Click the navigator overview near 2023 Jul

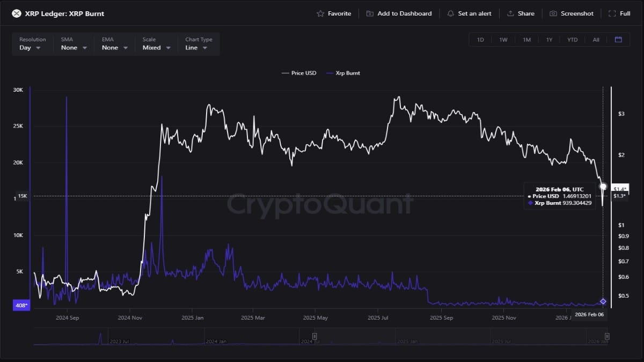(119, 341)
